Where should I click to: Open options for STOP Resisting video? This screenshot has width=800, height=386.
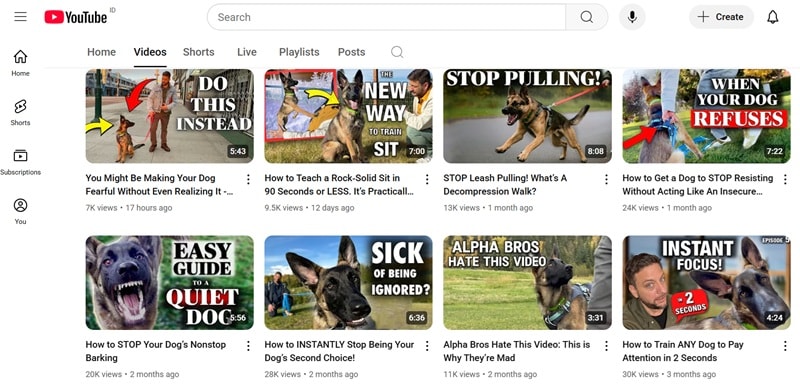click(785, 179)
